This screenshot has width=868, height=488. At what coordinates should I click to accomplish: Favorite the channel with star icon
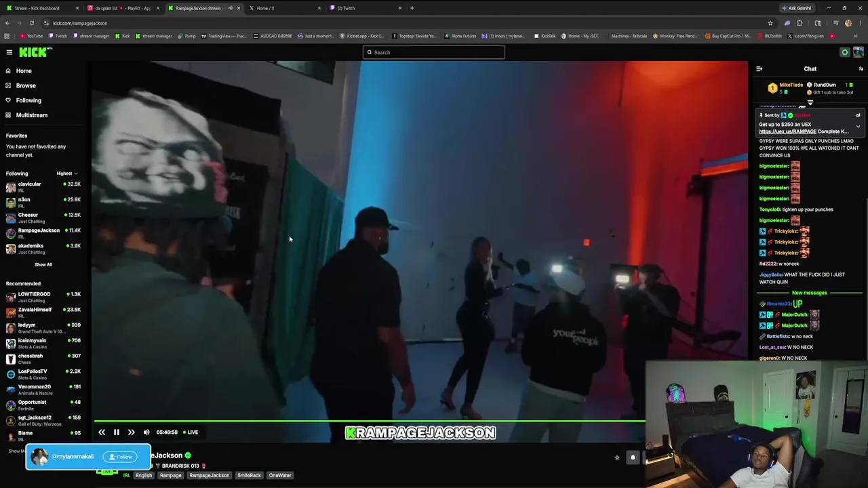click(617, 457)
